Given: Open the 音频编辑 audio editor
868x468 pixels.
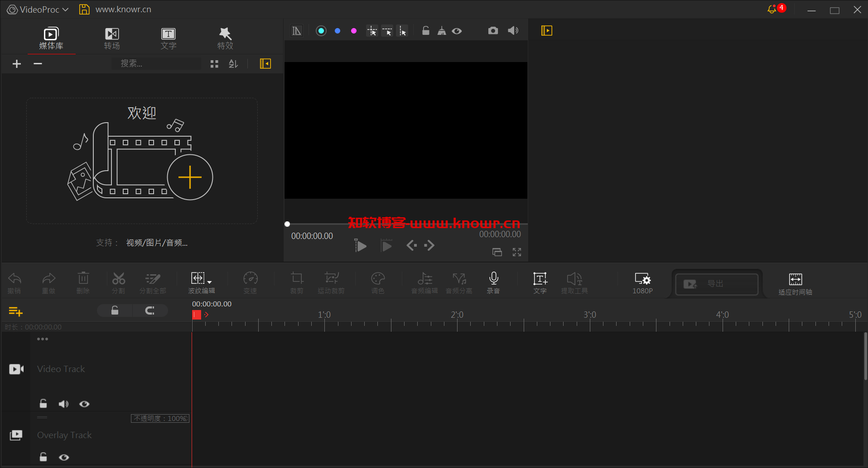Looking at the screenshot, I should pos(424,283).
